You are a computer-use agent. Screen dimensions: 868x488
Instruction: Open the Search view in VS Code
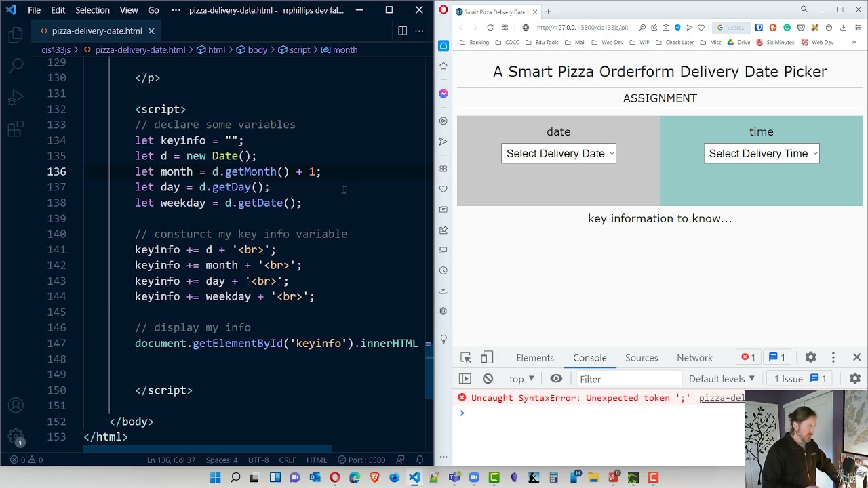tap(16, 66)
